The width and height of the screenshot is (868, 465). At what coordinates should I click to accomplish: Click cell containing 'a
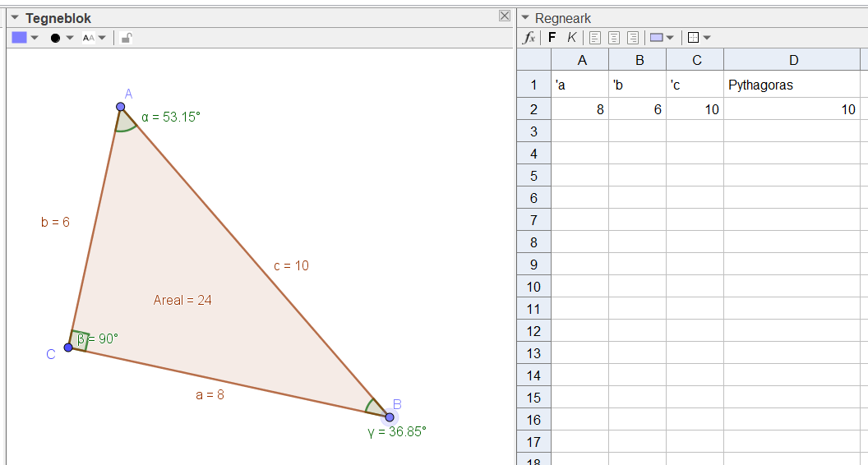[x=580, y=85]
